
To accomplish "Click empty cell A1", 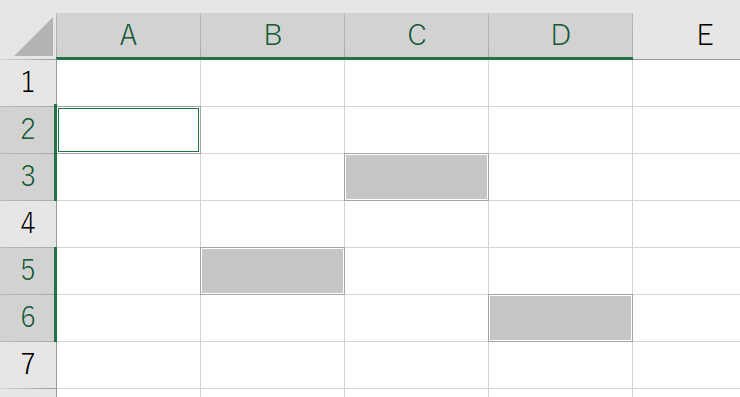I will pyautogui.click(x=128, y=83).
